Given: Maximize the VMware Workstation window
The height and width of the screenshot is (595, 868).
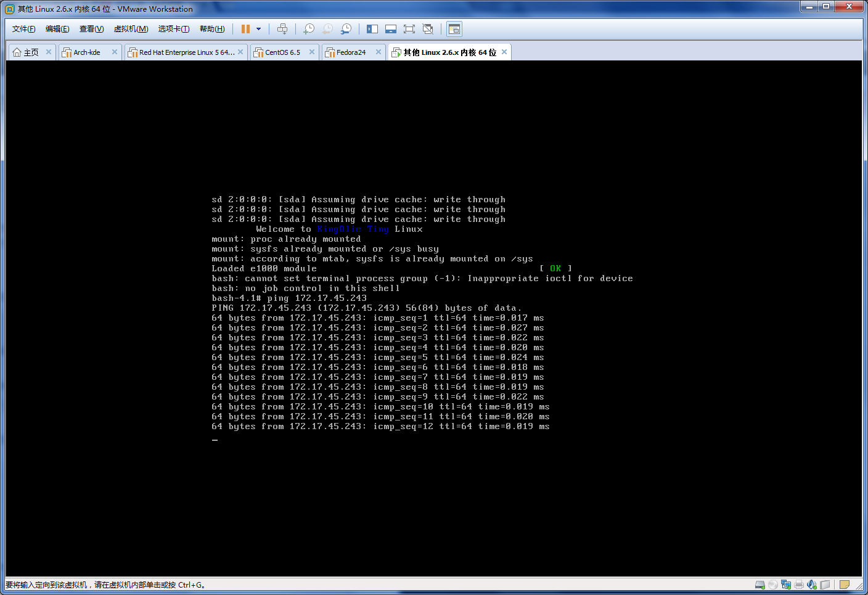Looking at the screenshot, I should 826,6.
